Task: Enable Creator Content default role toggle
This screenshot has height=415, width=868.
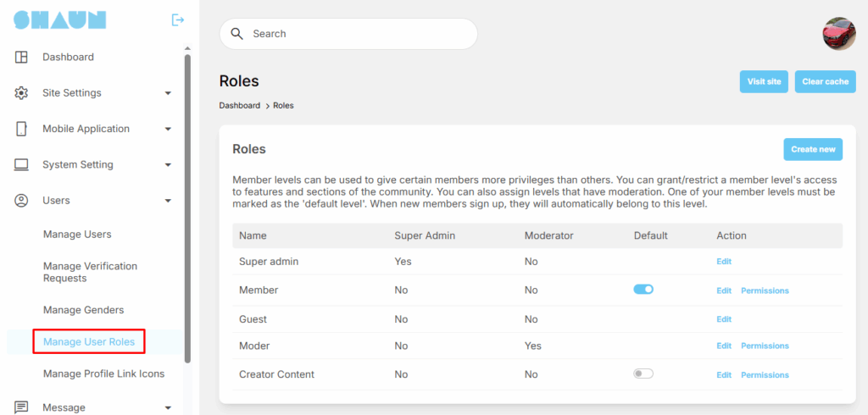Action: 643,373
